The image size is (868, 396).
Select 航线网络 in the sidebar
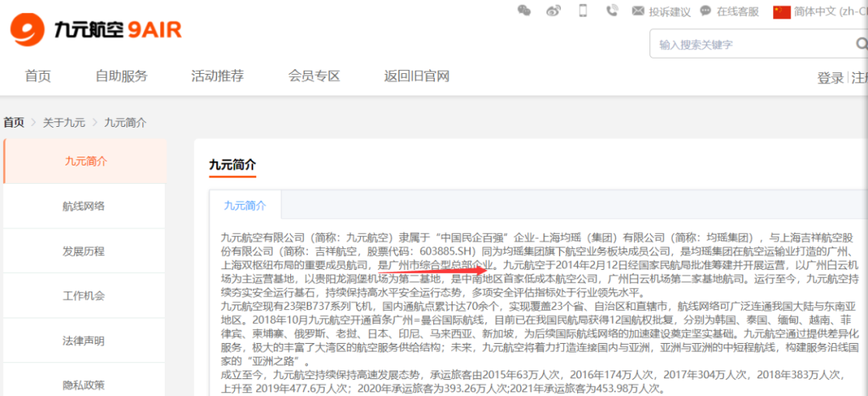pos(84,206)
